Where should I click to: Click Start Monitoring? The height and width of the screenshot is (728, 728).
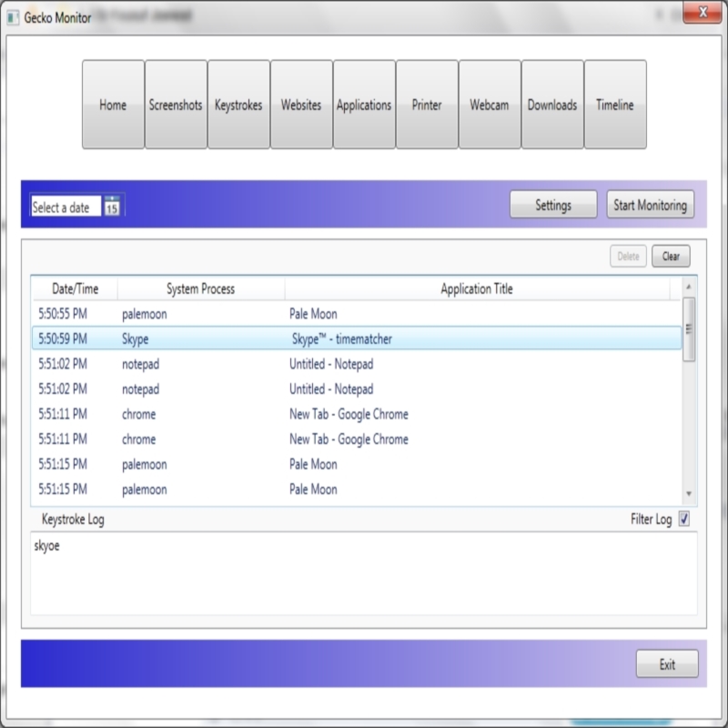pos(650,204)
